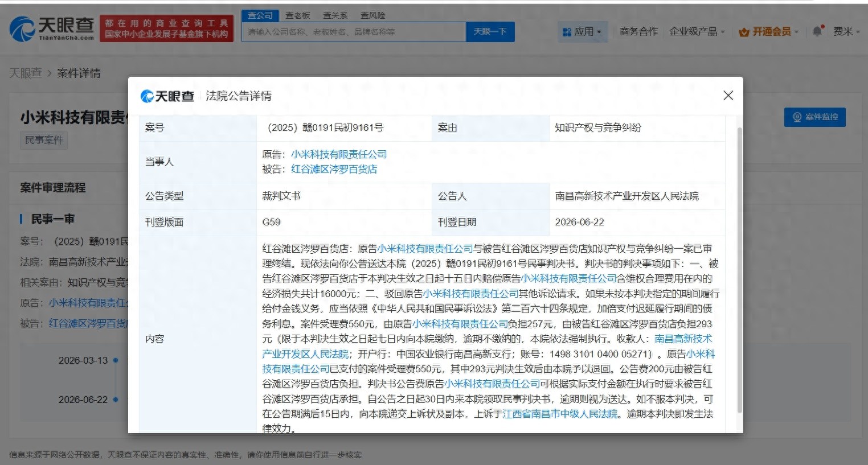Open defendant link 红谷滩区涔罗百货店 in 当事人 row
The width and height of the screenshot is (868, 465).
click(x=334, y=169)
